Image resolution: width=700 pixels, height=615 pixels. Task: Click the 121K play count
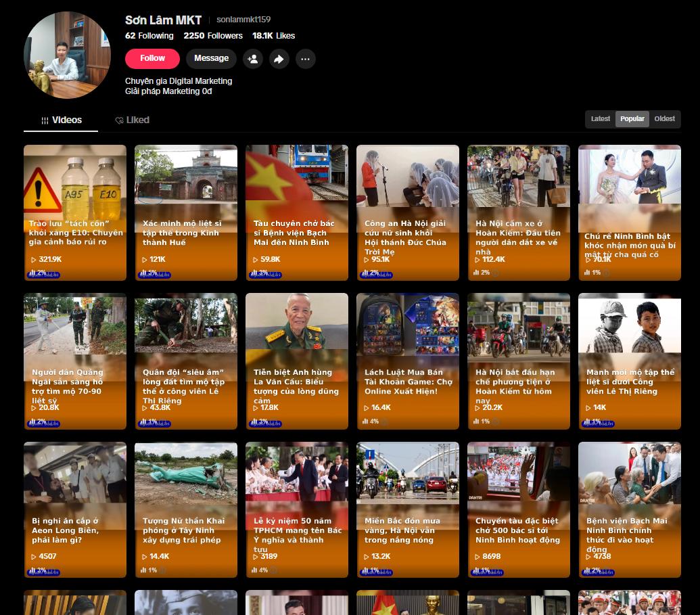154,260
